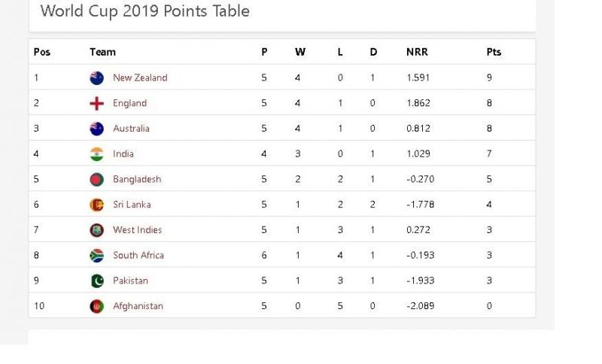602x364 pixels.
Task: Follow the Afghanistan team link
Action: point(138,306)
